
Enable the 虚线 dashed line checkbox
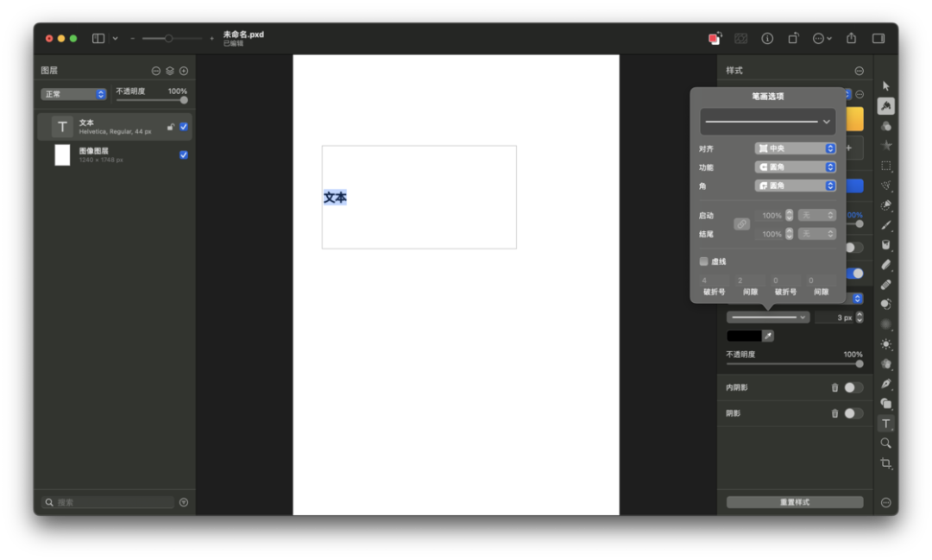pyautogui.click(x=704, y=261)
